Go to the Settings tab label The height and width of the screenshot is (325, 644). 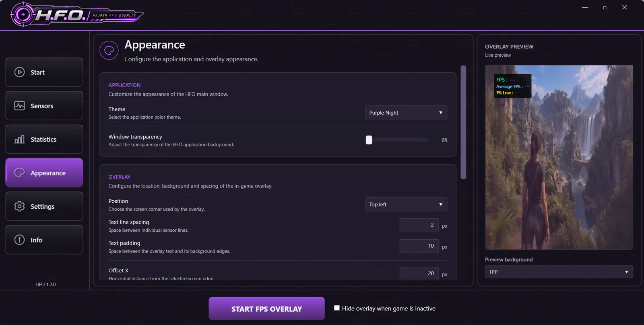42,206
